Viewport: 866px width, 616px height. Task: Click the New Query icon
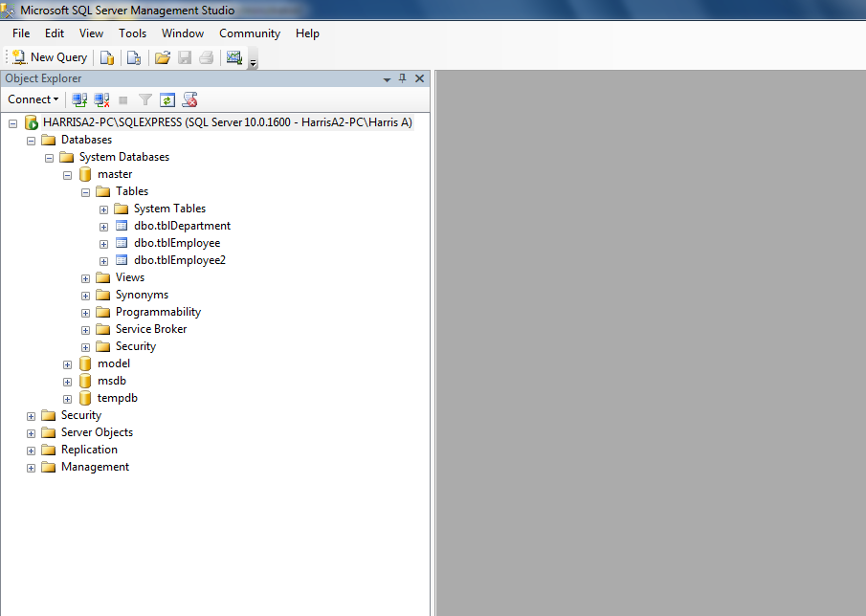click(48, 57)
